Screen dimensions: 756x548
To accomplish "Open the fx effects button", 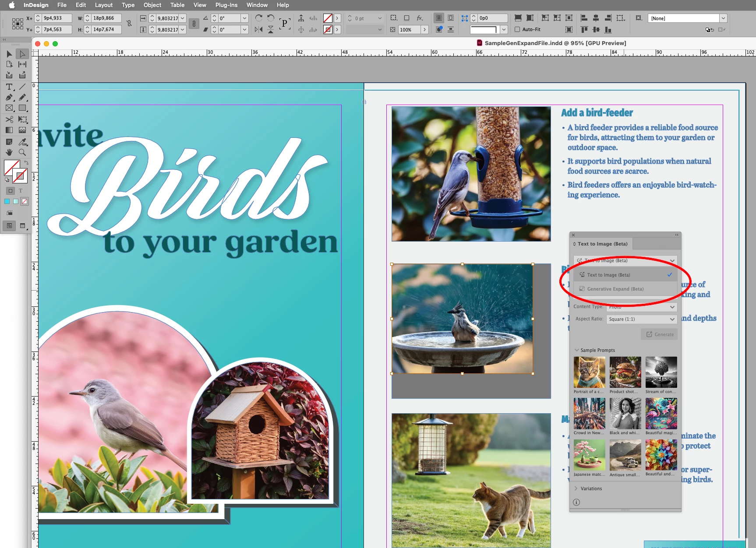I will [x=420, y=18].
